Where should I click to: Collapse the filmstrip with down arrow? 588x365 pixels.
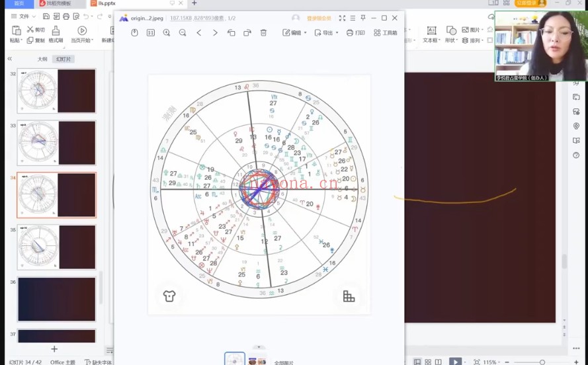(x=259, y=347)
